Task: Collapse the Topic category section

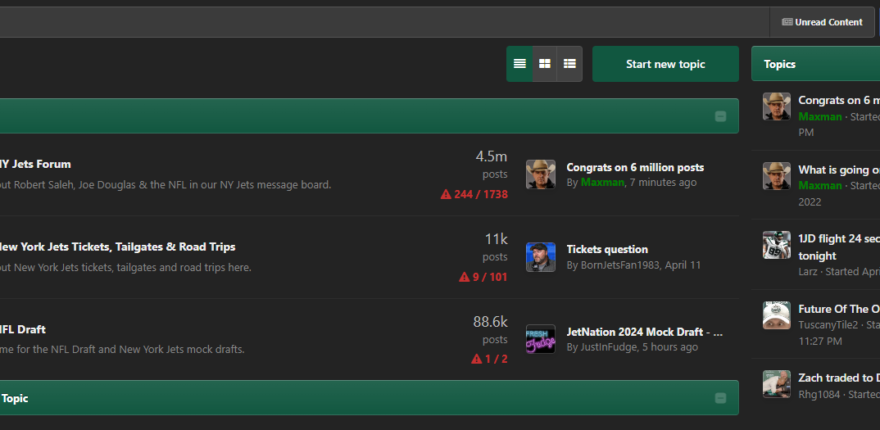Action: (x=721, y=398)
